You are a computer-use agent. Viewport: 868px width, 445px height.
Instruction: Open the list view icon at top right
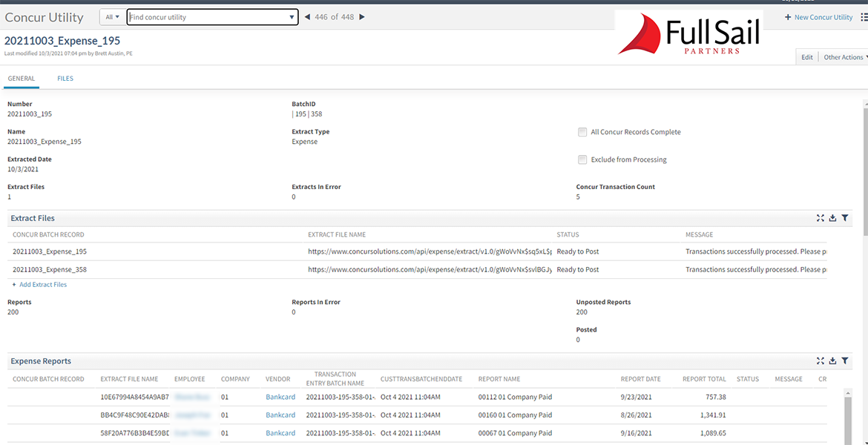coord(864,17)
